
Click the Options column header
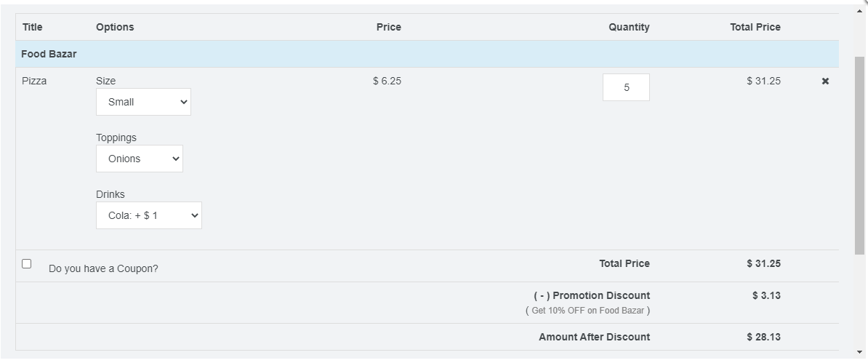(115, 27)
